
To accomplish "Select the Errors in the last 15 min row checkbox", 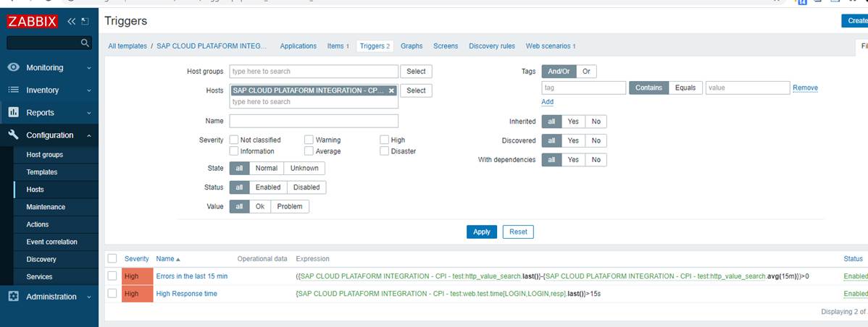I will (x=112, y=276).
